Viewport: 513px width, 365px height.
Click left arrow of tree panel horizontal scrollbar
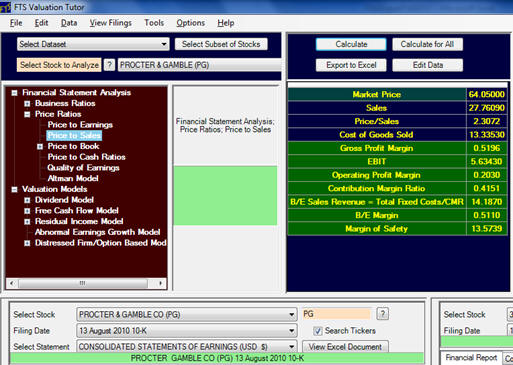click(x=12, y=283)
